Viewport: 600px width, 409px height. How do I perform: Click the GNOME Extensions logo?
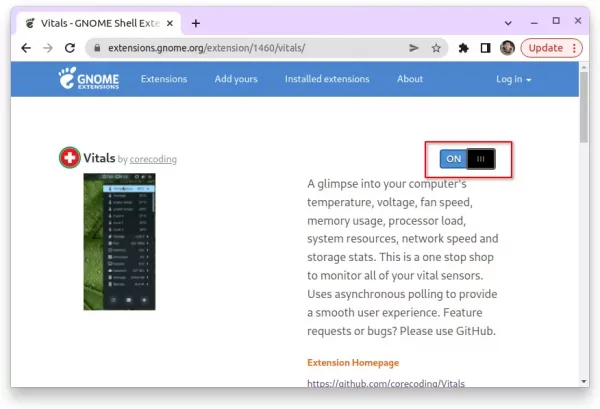(89, 78)
